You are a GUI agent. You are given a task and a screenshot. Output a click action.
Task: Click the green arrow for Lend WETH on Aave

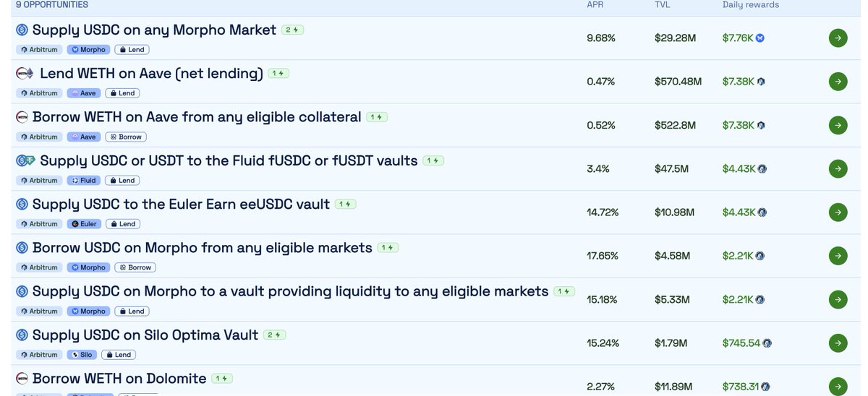[838, 82]
